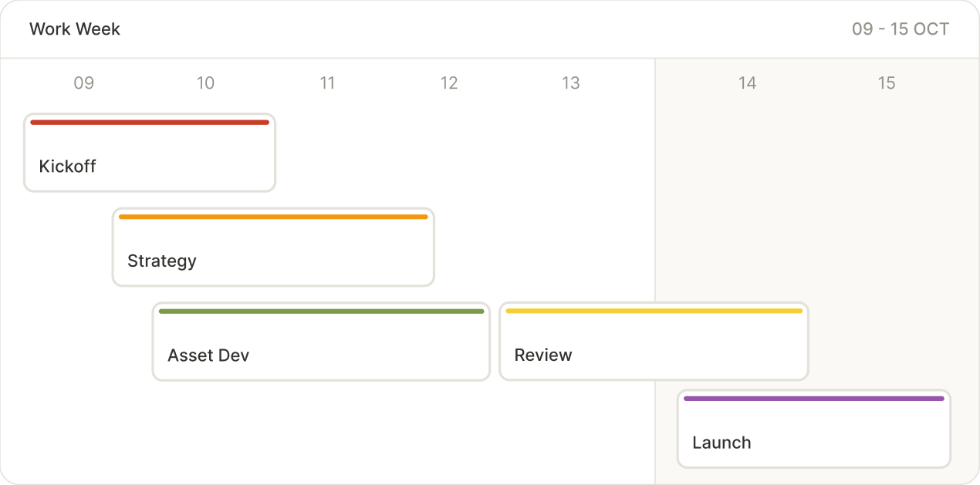This screenshot has height=485, width=980.
Task: Click the purple Launch color bar
Action: (x=813, y=399)
